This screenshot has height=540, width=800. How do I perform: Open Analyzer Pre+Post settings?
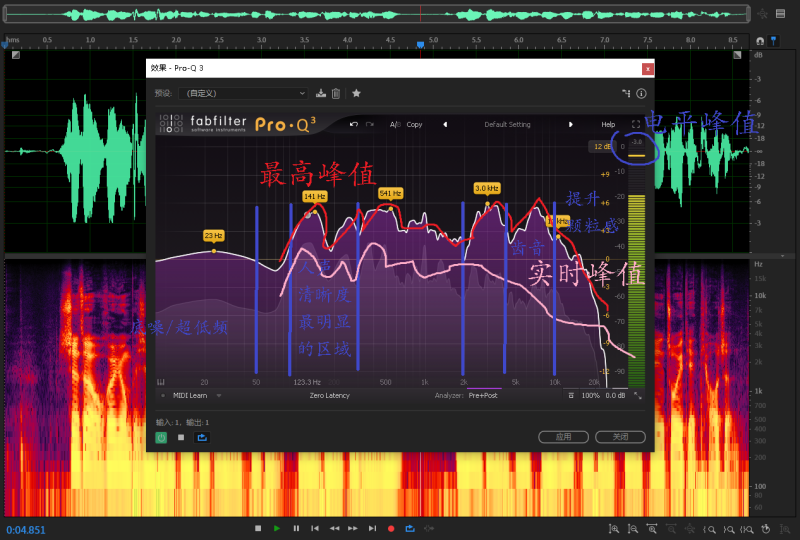pyautogui.click(x=486, y=396)
